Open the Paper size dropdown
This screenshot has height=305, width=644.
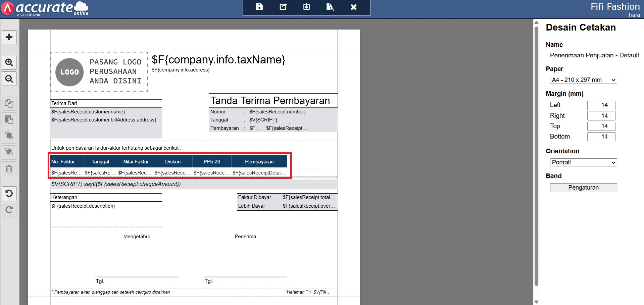point(583,80)
